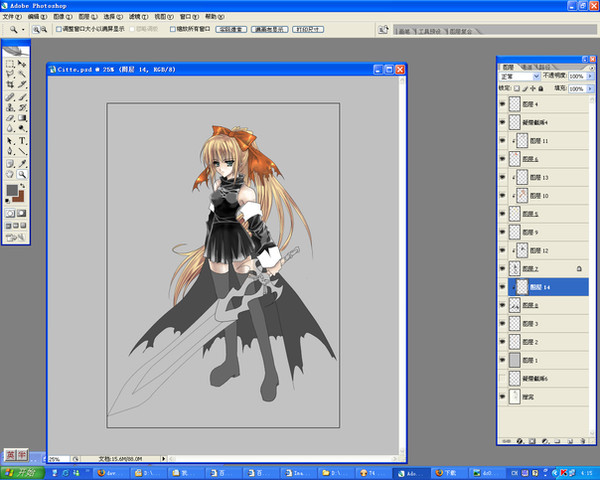Viewport: 600px width, 480px height.
Task: Switch to the 路径 tab
Action: point(545,67)
